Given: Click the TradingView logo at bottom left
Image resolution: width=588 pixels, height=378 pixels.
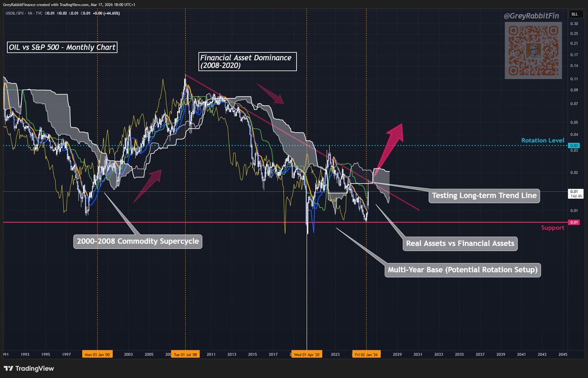Looking at the screenshot, I should 28,368.
